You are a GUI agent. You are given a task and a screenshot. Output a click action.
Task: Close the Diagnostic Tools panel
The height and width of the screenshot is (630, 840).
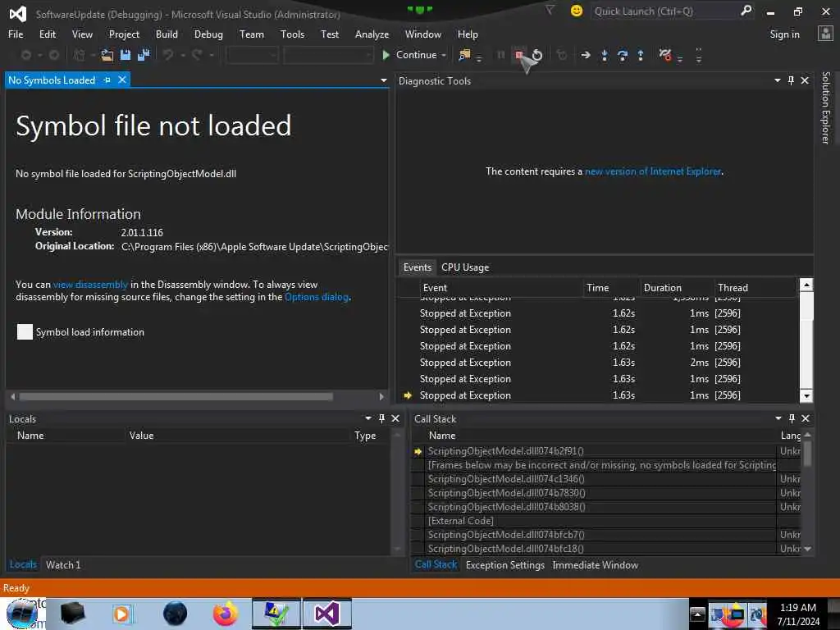tap(805, 80)
